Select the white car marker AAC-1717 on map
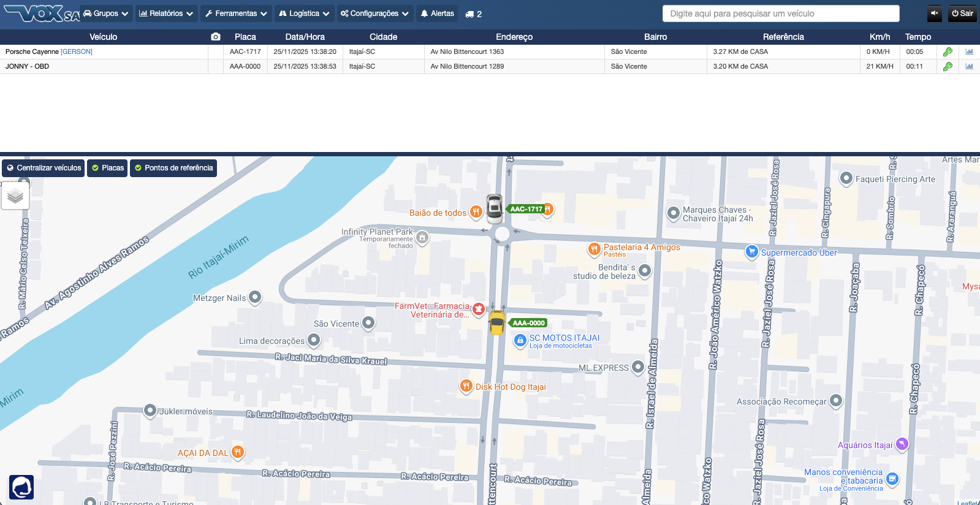 point(495,208)
